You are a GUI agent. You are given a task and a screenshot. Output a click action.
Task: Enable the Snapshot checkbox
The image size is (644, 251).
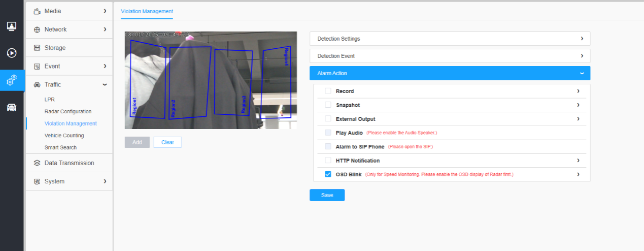pos(328,105)
